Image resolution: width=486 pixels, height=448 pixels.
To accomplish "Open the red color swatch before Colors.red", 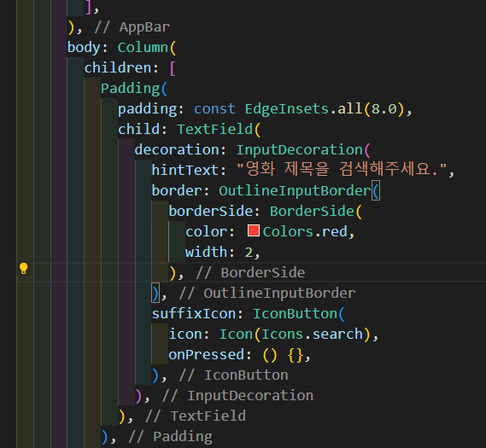I will click(x=253, y=230).
